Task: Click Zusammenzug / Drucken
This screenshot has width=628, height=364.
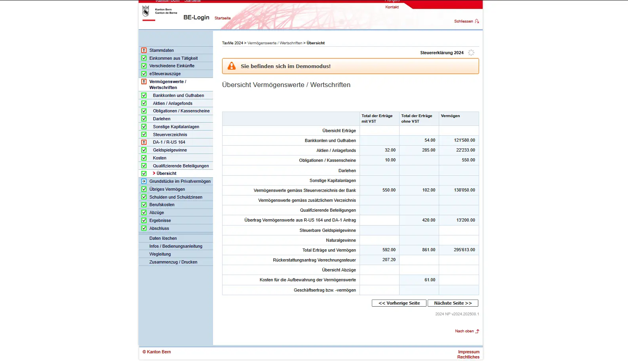Action: click(x=173, y=262)
